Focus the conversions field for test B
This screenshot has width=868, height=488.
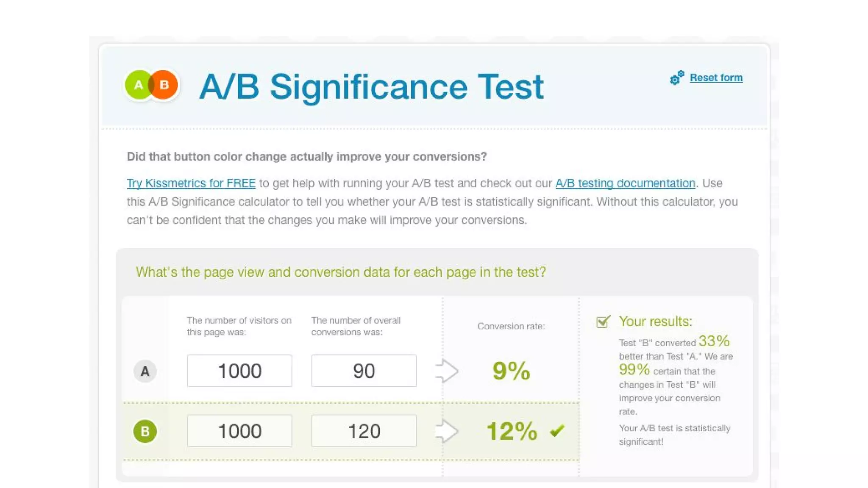click(364, 431)
